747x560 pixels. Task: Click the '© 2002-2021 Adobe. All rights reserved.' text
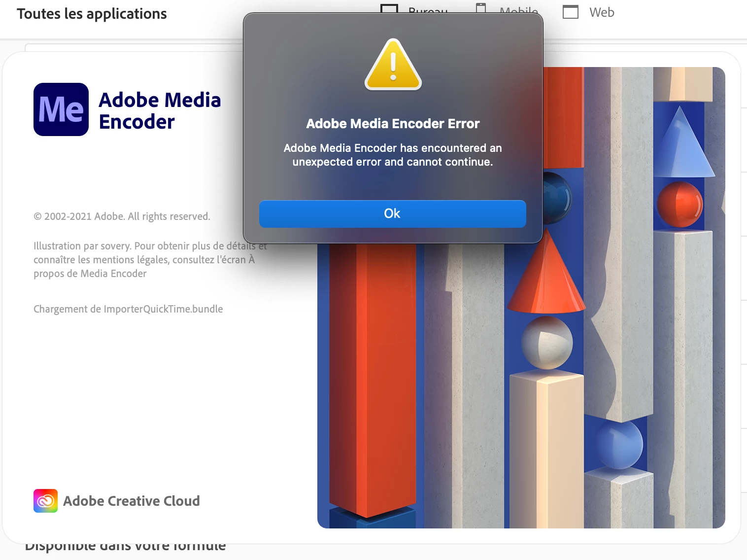122,216
